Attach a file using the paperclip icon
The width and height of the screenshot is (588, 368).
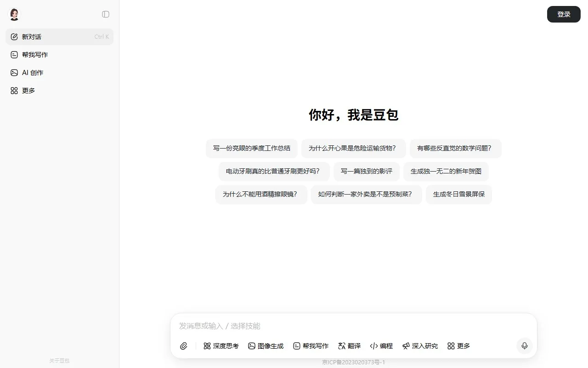coord(184,346)
